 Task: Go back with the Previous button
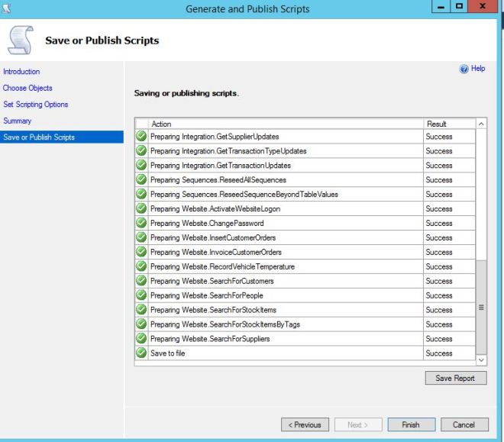(x=305, y=424)
